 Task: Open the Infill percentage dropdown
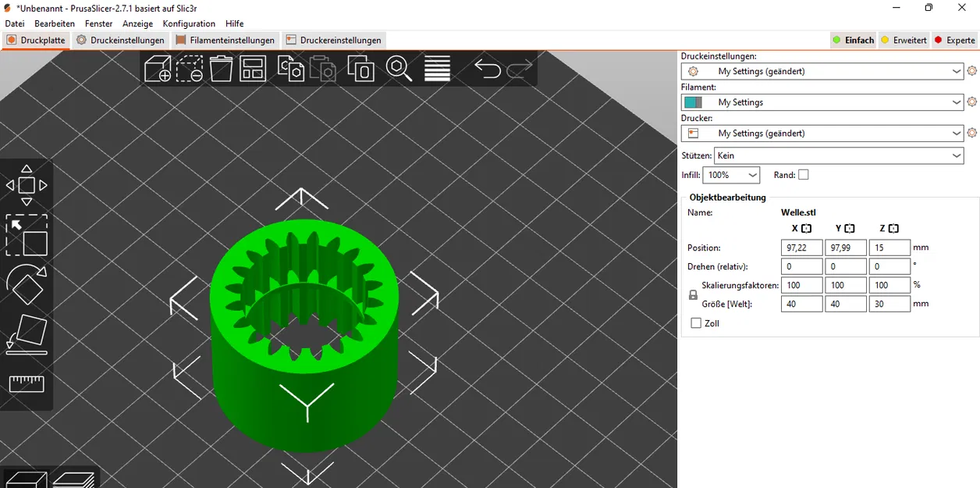pos(731,176)
